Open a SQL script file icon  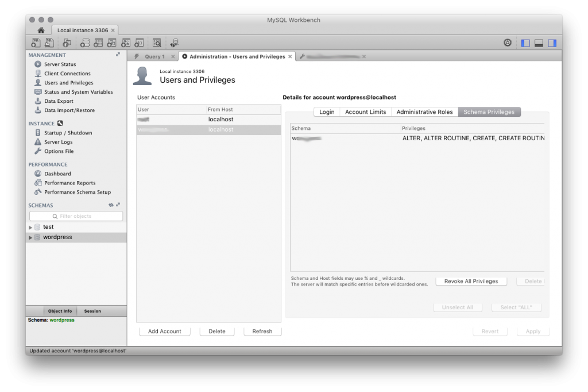(49, 43)
